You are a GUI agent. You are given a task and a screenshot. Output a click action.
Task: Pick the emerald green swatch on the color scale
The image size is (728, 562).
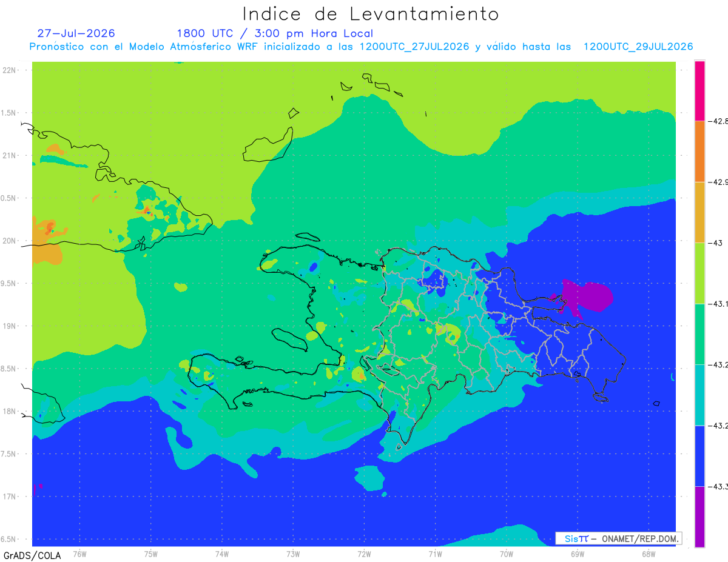[x=699, y=334]
